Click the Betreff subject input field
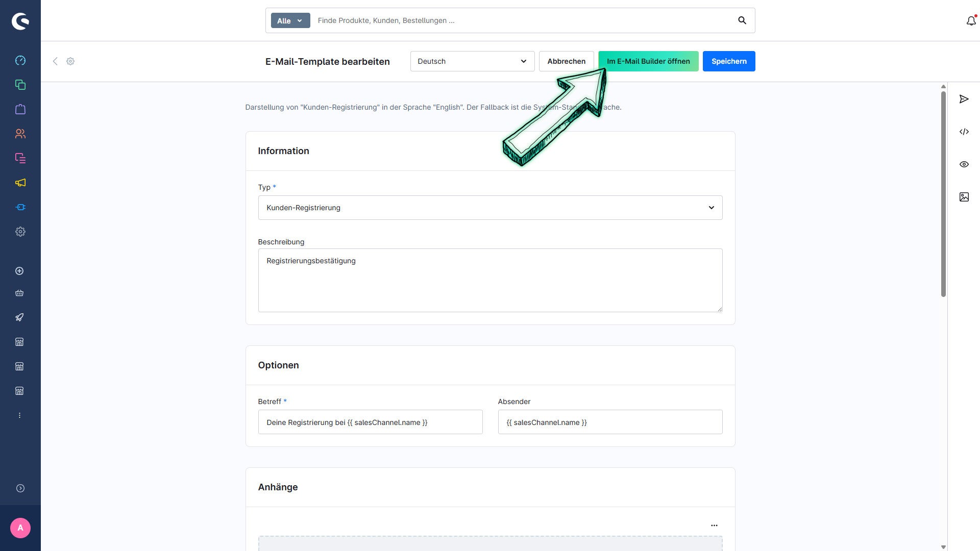 pyautogui.click(x=370, y=422)
